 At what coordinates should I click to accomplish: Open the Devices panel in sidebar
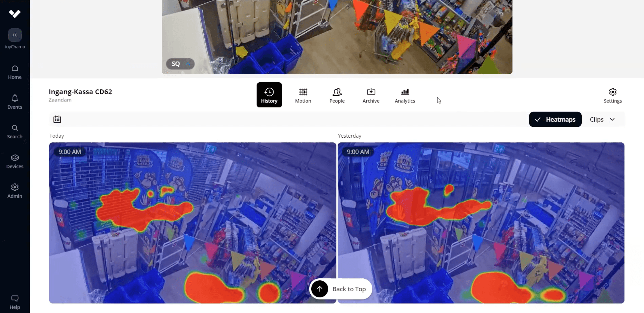point(15,161)
